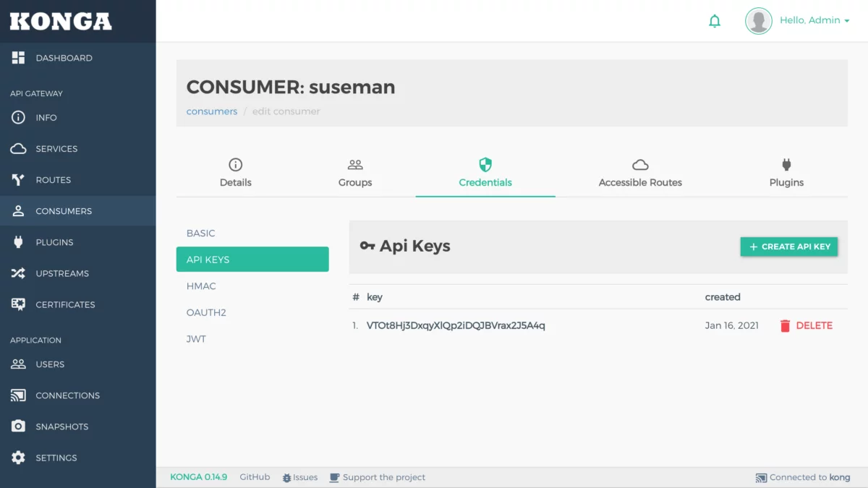Switch to the Plugins tab
Screen dimensions: 868x488
[786, 174]
